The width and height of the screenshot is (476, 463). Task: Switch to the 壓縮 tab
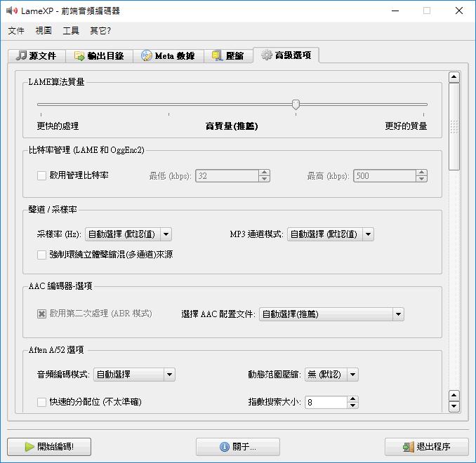point(228,56)
